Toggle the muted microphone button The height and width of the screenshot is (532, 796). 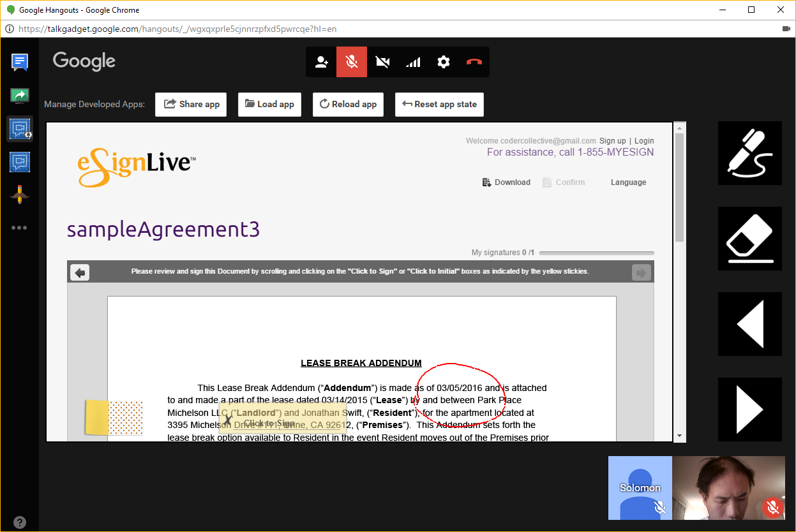coord(352,62)
